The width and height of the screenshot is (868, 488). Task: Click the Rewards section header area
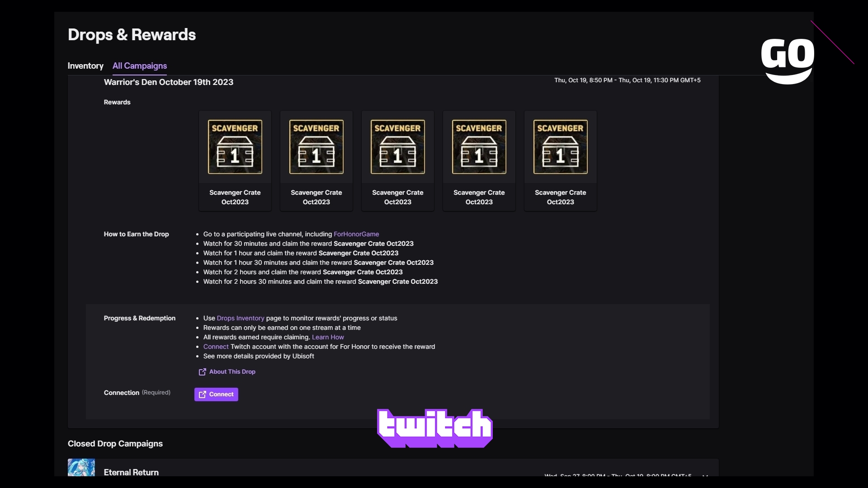coord(118,103)
